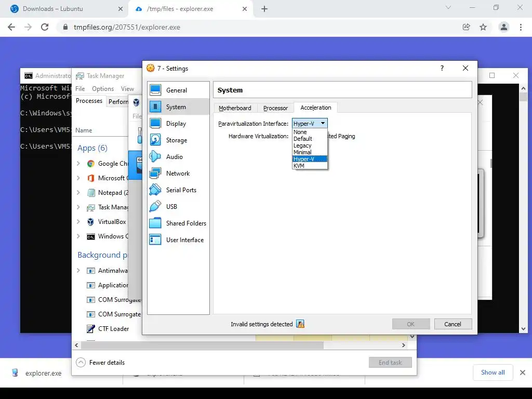Switch to the Downloads – Lubuntu browser tab
532x399 pixels.
pos(64,9)
